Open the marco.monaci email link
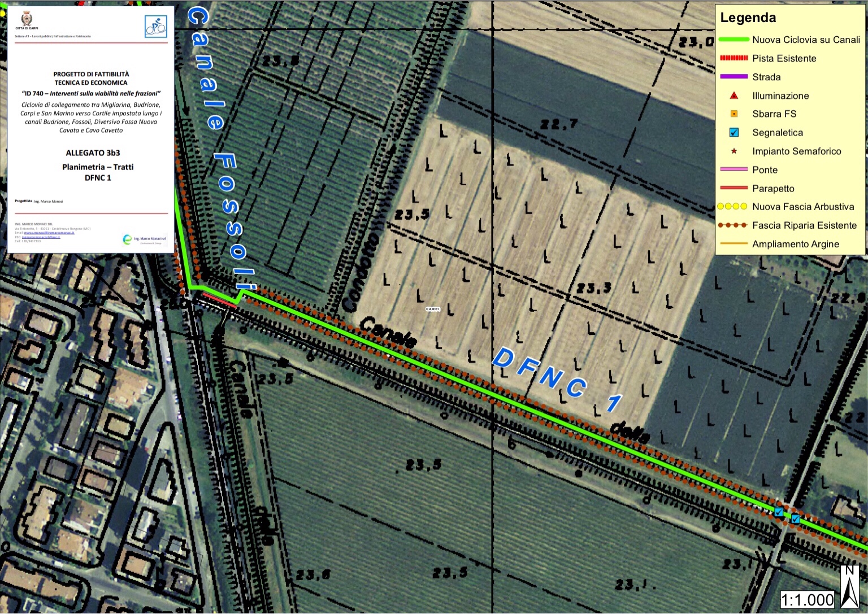The image size is (868, 614). (x=49, y=233)
